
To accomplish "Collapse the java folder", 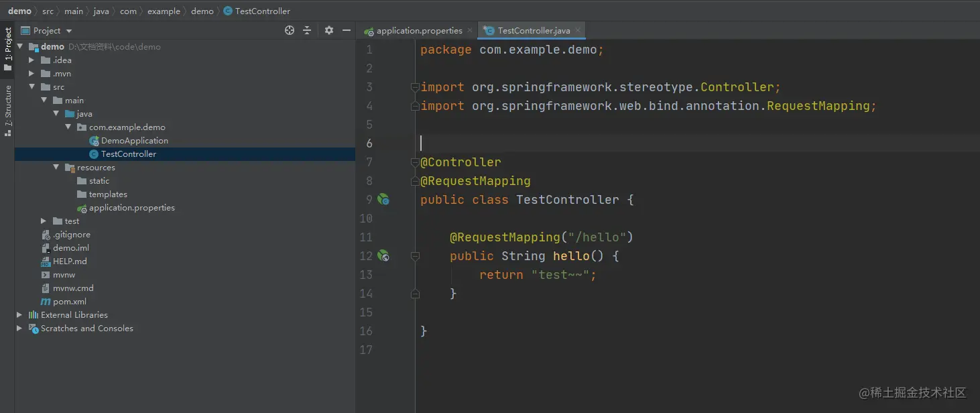I will pos(56,114).
